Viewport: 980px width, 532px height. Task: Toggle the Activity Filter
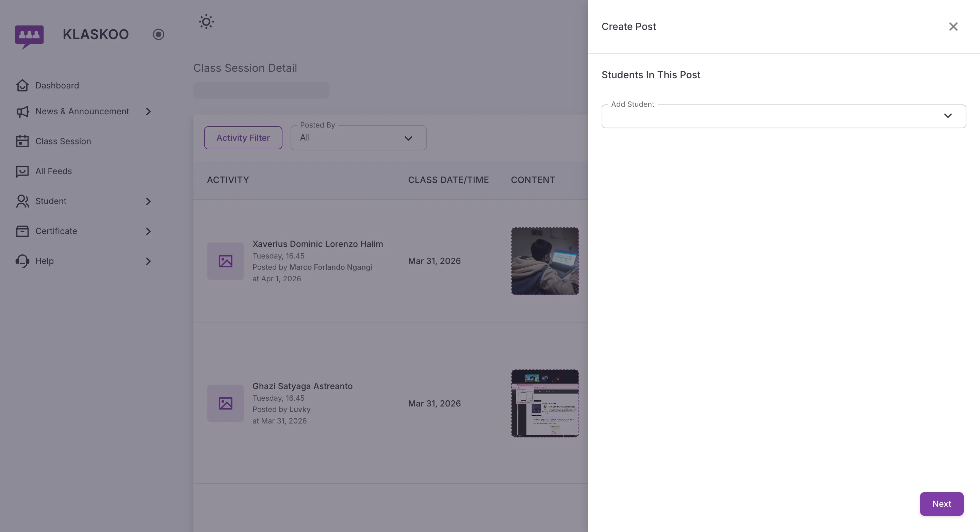coord(243,138)
